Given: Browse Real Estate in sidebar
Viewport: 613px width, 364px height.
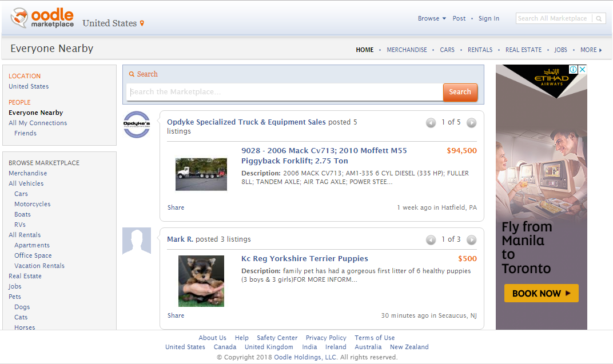Looking at the screenshot, I should (25, 276).
